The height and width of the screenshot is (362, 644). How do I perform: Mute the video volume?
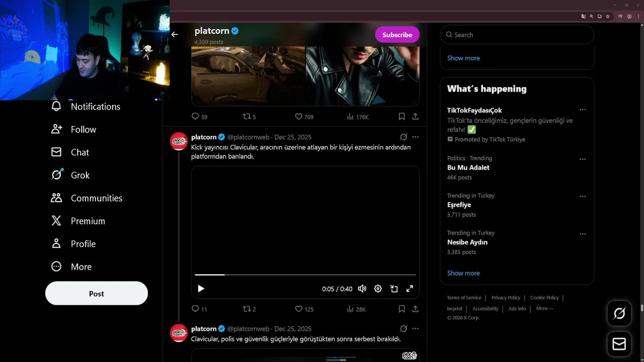click(362, 289)
